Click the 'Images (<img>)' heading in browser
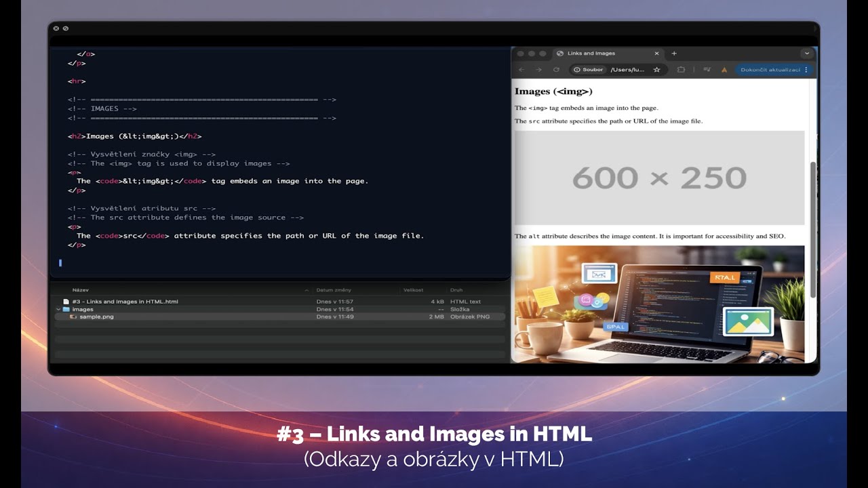Image resolution: width=868 pixels, height=488 pixels. 553,91
